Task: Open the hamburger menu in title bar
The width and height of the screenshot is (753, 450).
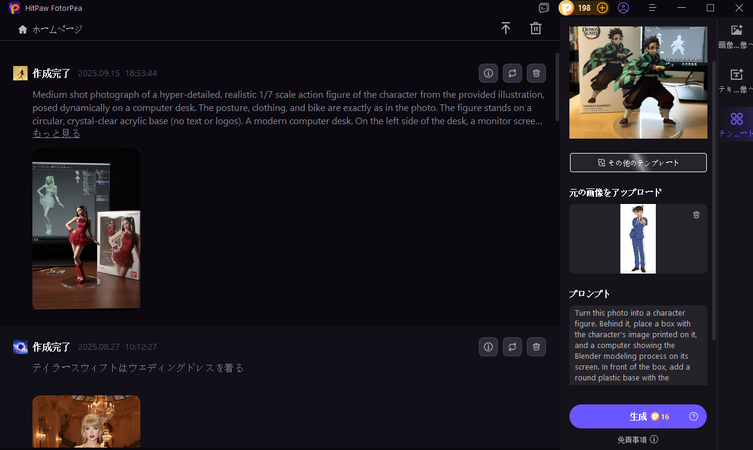Action: coord(652,8)
